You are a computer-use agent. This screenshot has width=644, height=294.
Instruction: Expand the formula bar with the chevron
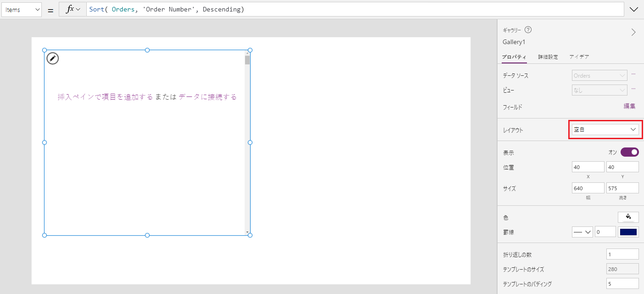[x=634, y=9]
